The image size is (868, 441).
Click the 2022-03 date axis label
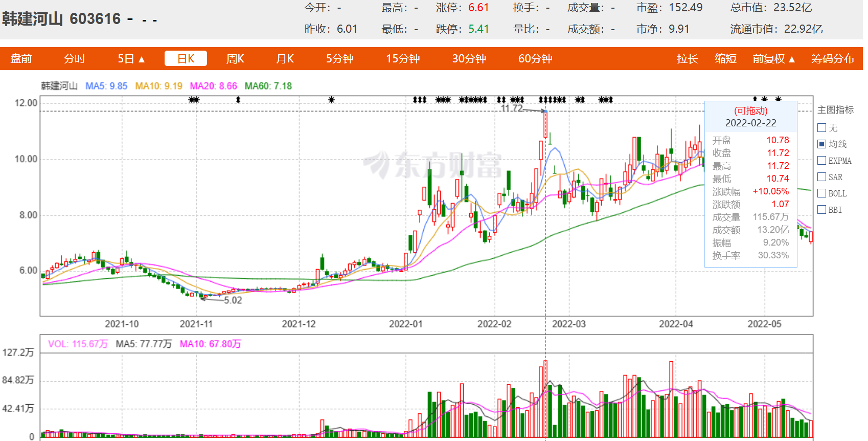tap(568, 324)
